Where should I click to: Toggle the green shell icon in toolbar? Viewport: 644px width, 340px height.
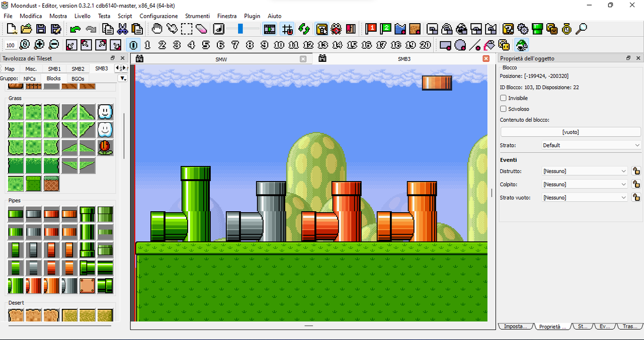tap(522, 45)
